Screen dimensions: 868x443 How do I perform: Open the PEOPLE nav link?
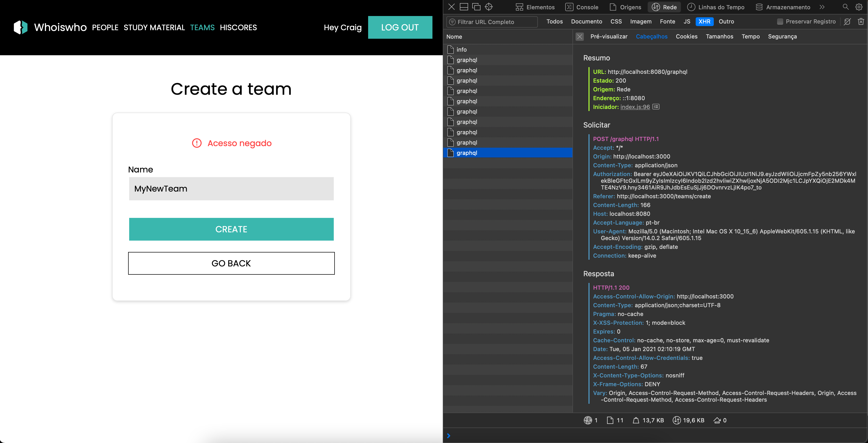(105, 28)
